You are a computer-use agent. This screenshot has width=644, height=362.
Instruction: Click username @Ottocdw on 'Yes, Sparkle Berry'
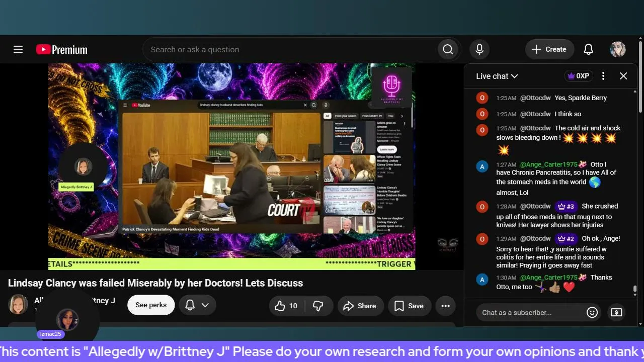[x=535, y=98]
